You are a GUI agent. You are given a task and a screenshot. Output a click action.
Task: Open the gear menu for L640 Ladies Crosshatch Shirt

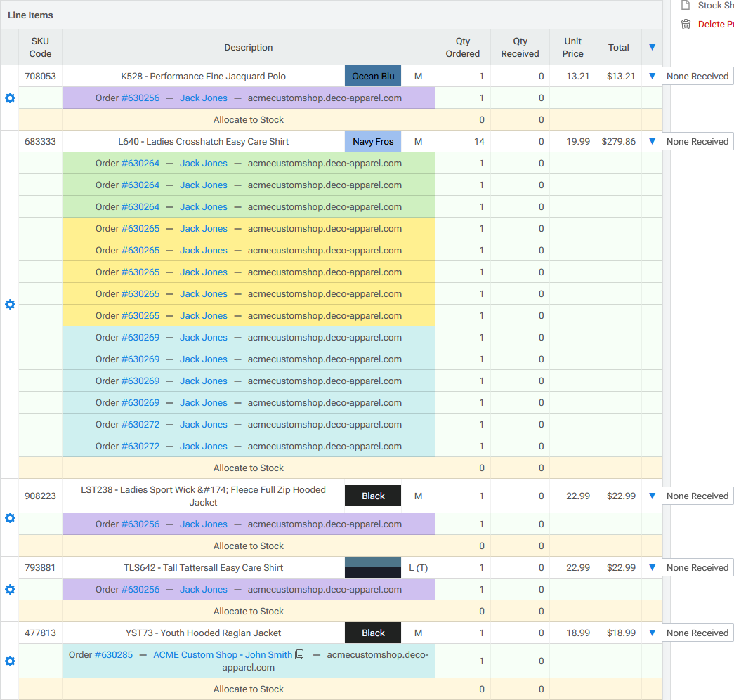tap(10, 305)
